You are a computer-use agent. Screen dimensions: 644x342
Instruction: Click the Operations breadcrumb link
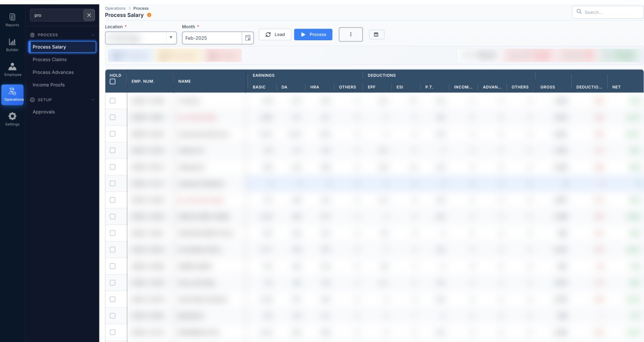click(115, 8)
